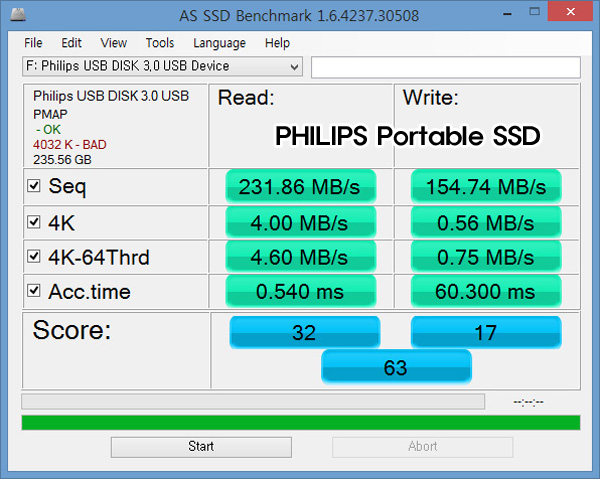The width and height of the screenshot is (600, 479).
Task: Open the Edit menu
Action: pyautogui.click(x=72, y=43)
